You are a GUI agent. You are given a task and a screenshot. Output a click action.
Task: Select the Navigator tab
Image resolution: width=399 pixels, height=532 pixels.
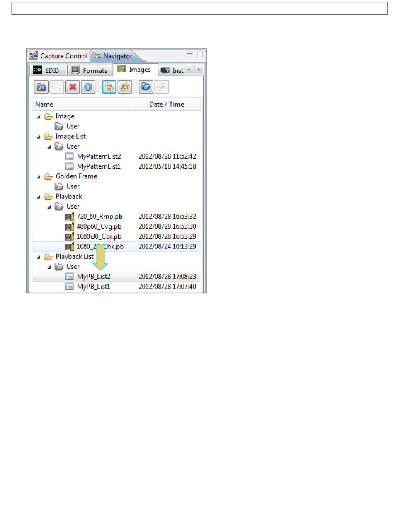coord(113,56)
